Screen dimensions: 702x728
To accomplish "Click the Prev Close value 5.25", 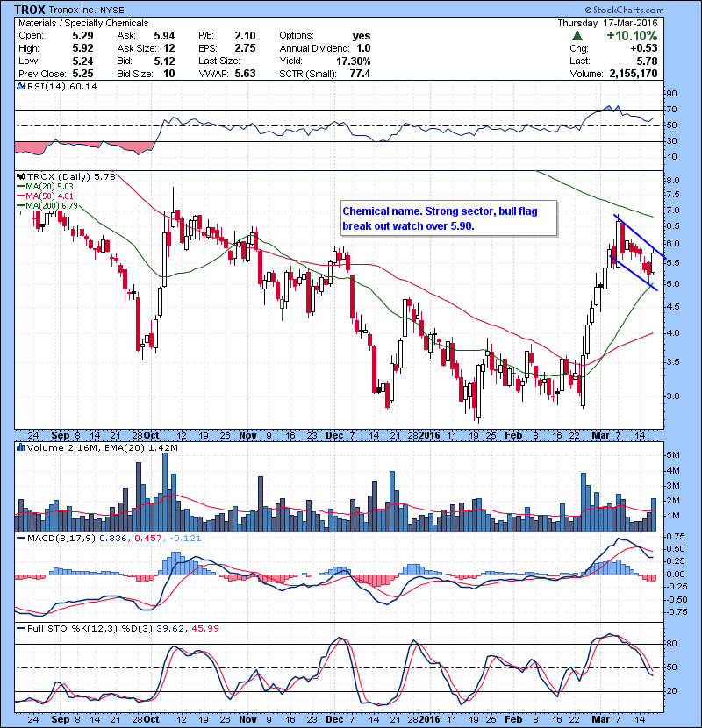I will point(82,74).
